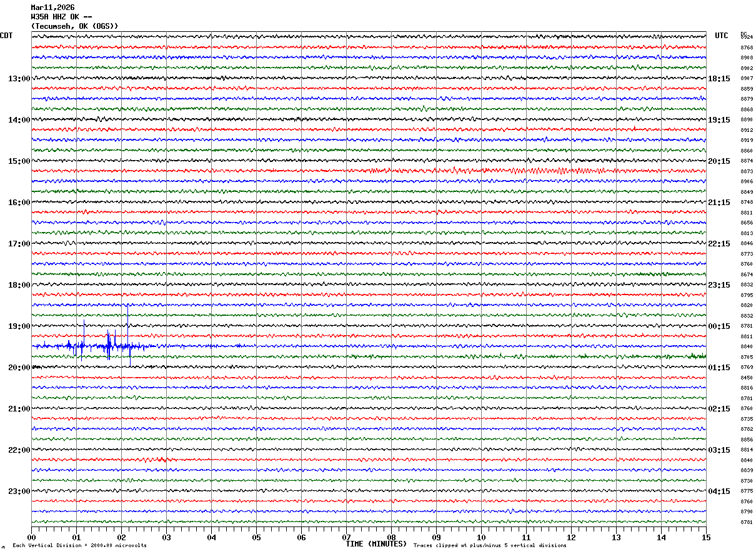Select the 00:15 UTC time marker

719,326
